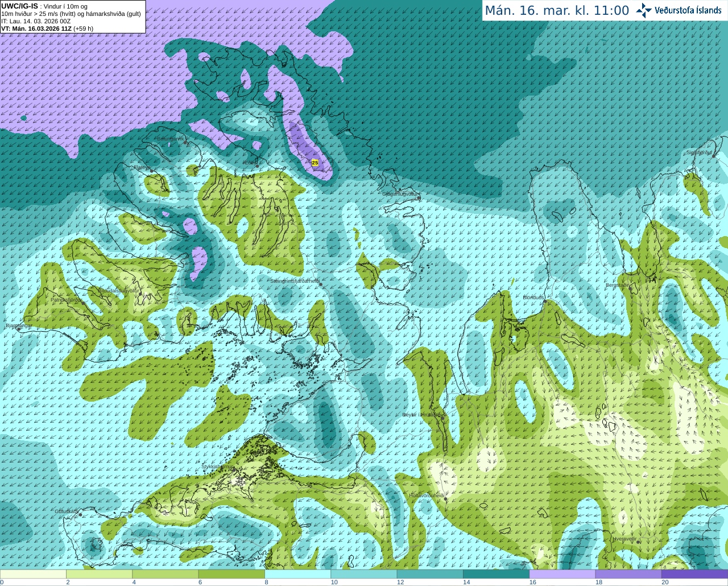728x586 pixels.
Task: Click the yellow 25 gust marker
Action: click(x=315, y=163)
